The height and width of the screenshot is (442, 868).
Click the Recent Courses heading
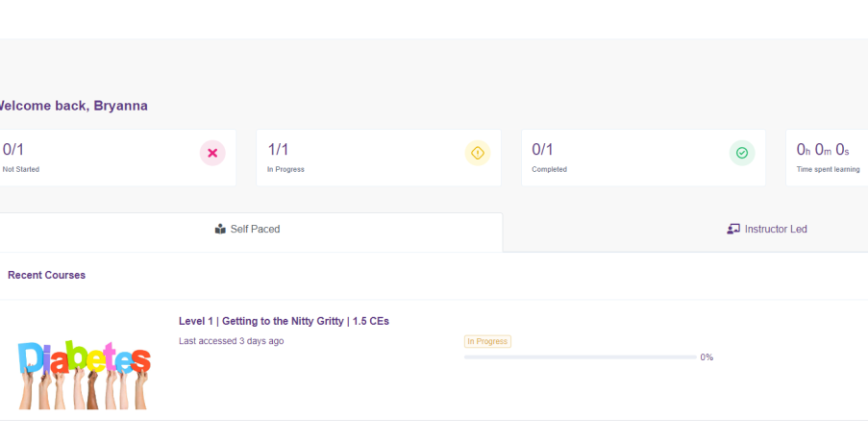click(46, 275)
